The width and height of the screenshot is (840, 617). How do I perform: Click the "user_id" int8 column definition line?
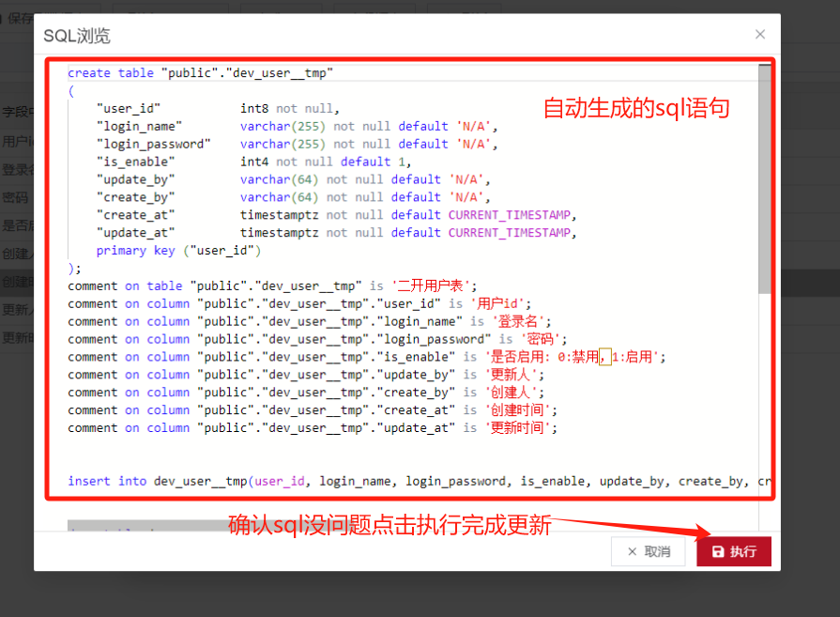click(218, 108)
